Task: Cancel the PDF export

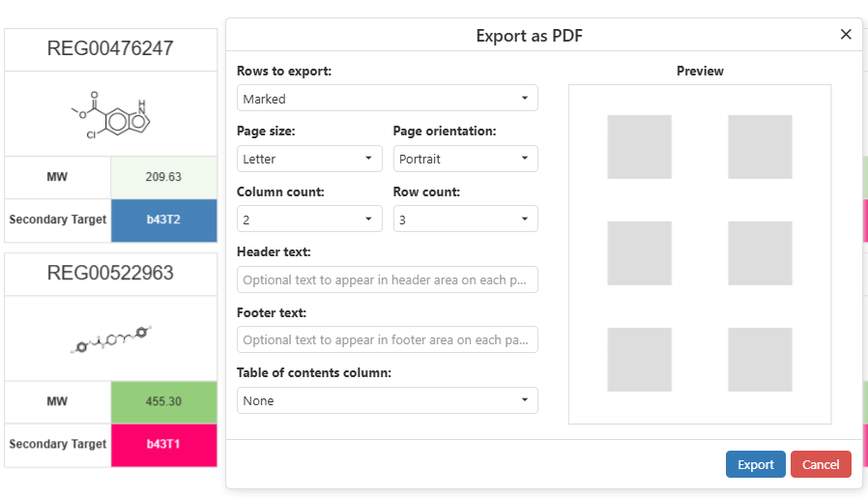Action: pyautogui.click(x=821, y=464)
